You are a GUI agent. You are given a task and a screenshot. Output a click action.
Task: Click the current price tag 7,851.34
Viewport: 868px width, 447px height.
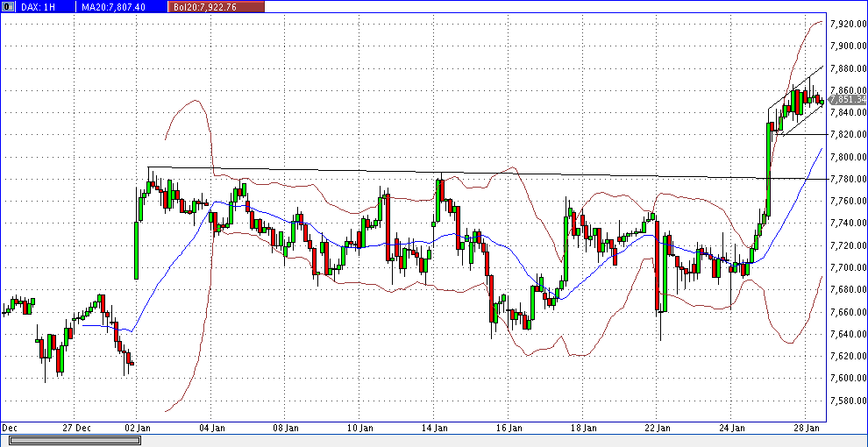[x=848, y=100]
